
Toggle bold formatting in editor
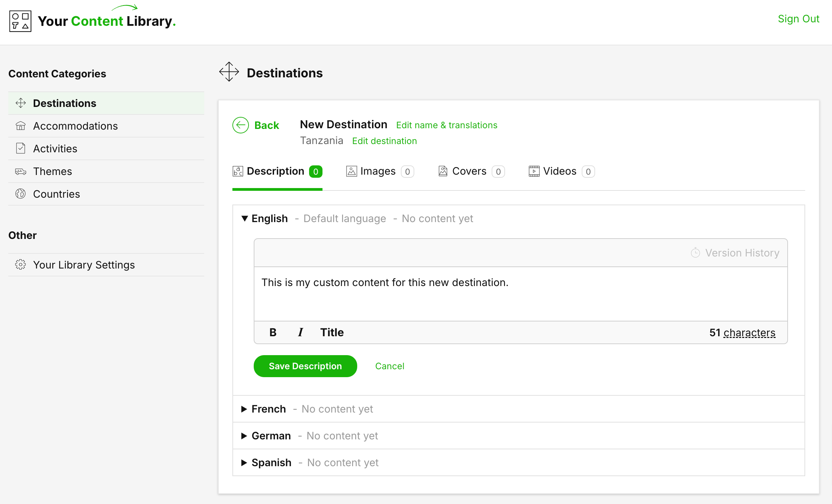pos(273,332)
